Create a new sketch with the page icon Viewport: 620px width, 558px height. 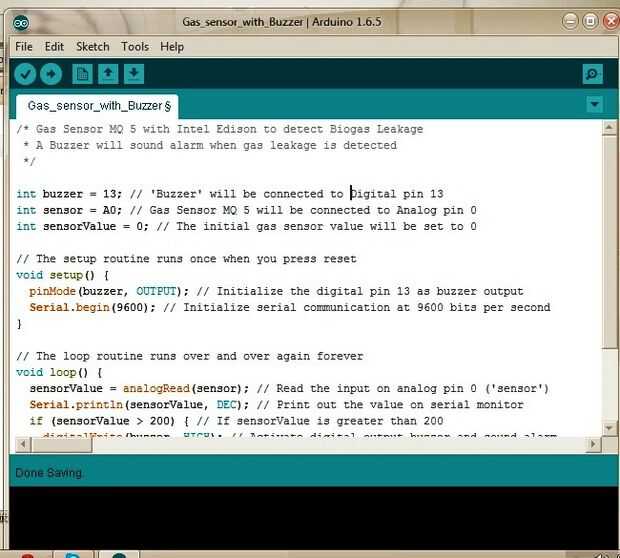(82, 74)
